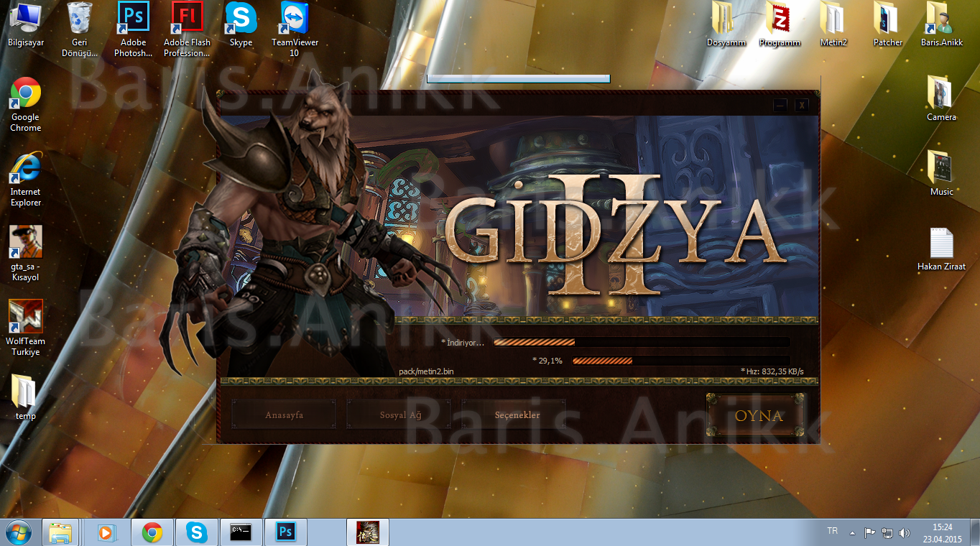This screenshot has height=546, width=980.
Task: Open the network tray icon
Action: coord(887,533)
